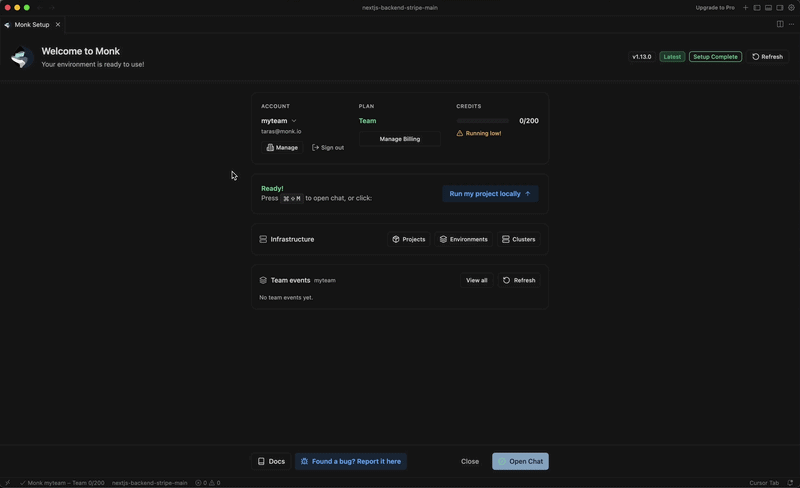This screenshot has height=488, width=800.
Task: Open the Docs page
Action: 271,461
